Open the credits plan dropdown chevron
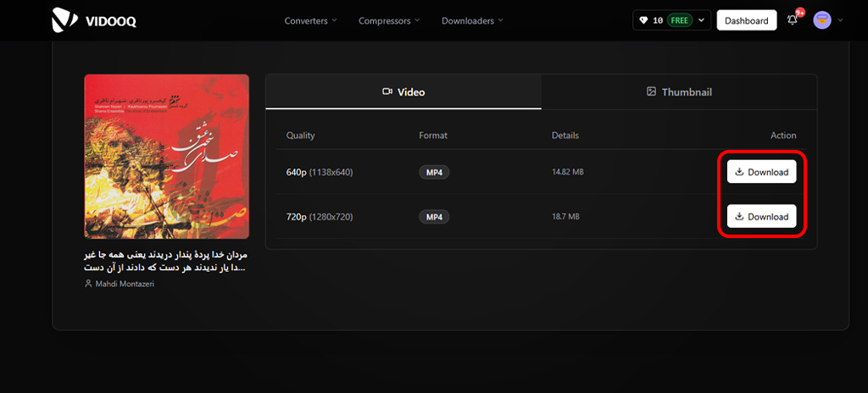Image resolution: width=868 pixels, height=393 pixels. pos(702,20)
